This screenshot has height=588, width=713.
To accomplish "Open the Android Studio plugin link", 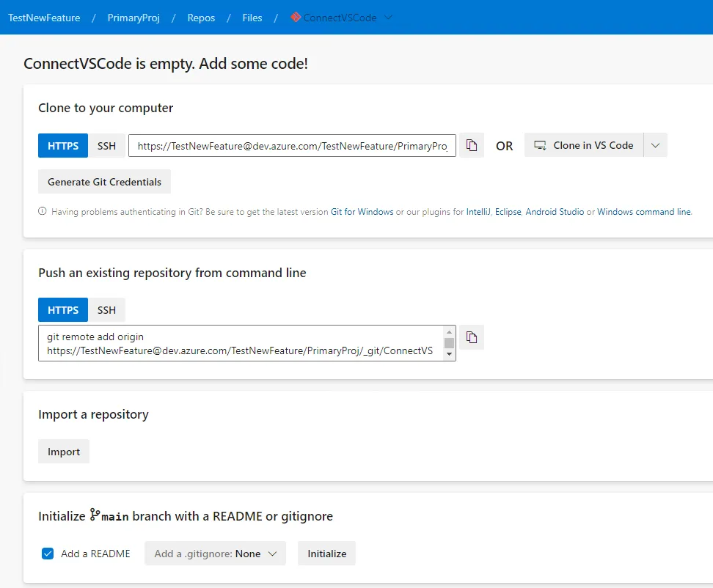I will pos(555,212).
